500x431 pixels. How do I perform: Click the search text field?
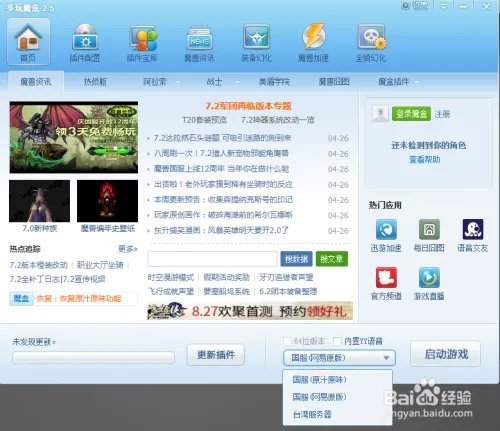coord(212,259)
